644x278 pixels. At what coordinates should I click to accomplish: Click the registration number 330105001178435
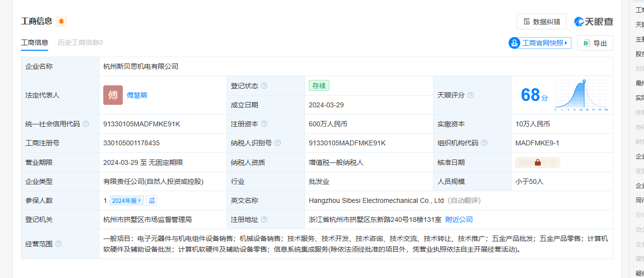point(132,143)
